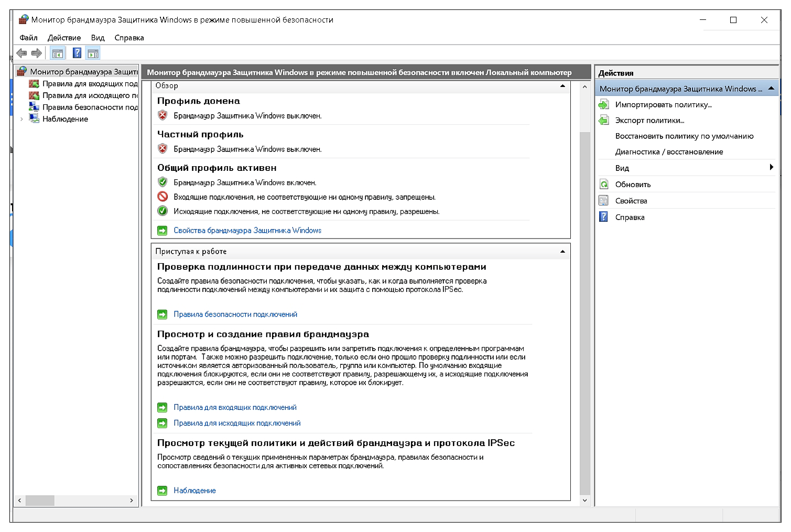Open the Вид submenu arrow in Actions
The width and height of the screenshot is (791, 532).
point(771,167)
